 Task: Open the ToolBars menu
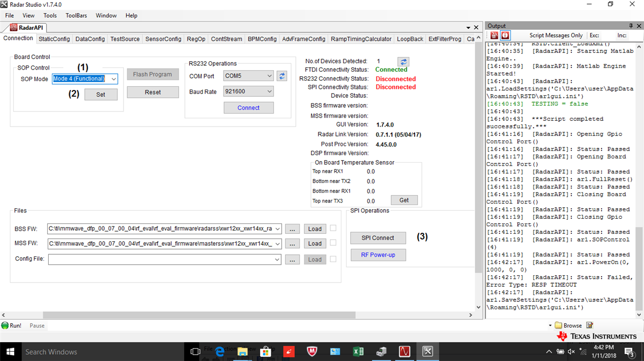point(76,16)
